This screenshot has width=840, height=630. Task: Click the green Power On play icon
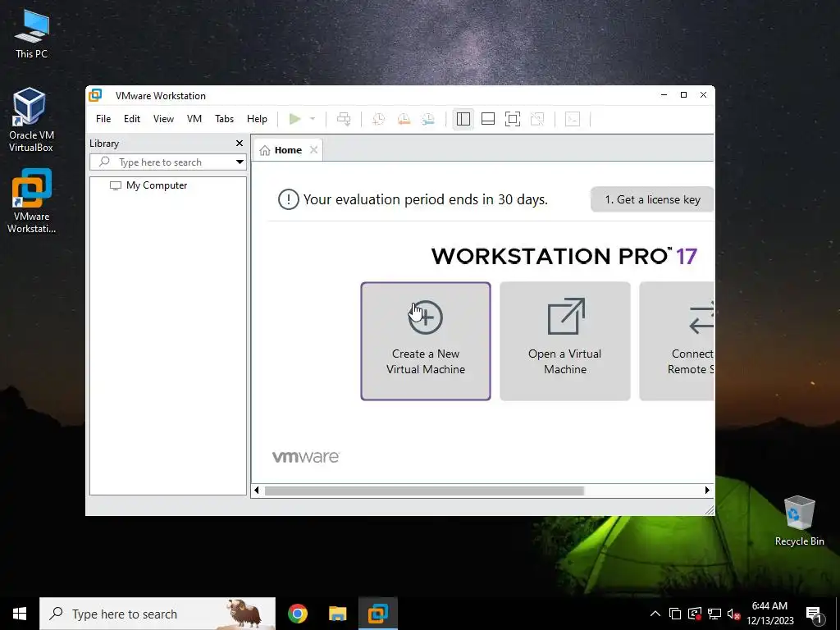pyautogui.click(x=294, y=119)
